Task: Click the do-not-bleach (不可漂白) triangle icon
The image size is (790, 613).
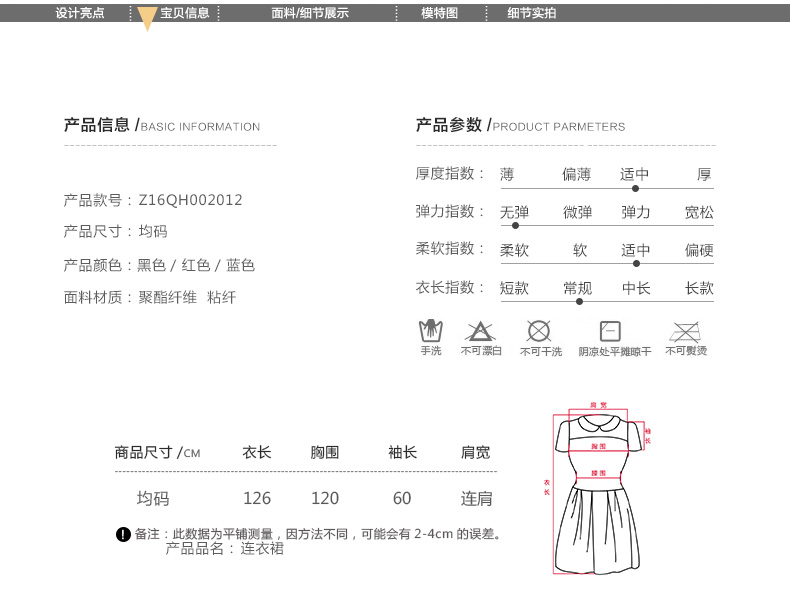Action: point(480,331)
